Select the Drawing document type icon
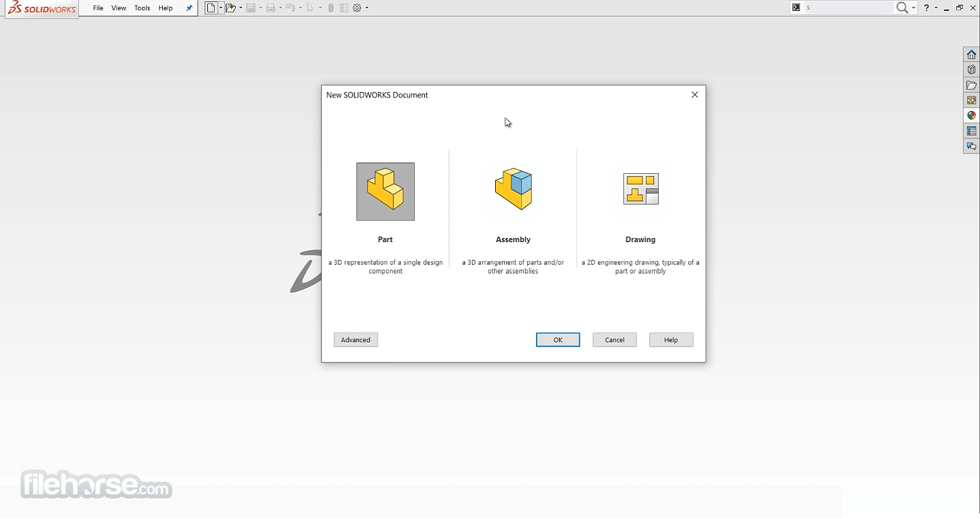The height and width of the screenshot is (519, 980). (x=641, y=189)
